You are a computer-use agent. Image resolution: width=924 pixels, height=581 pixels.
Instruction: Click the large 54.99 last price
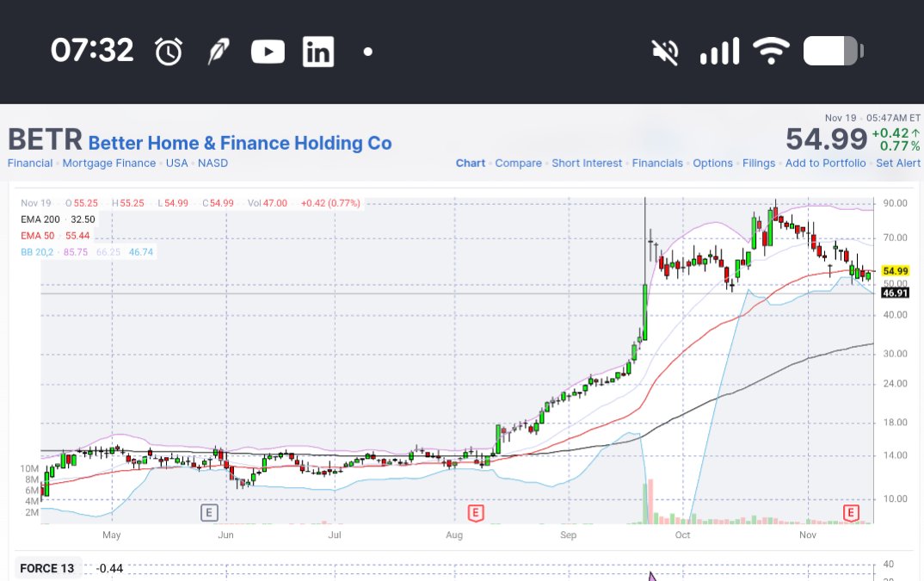point(826,139)
